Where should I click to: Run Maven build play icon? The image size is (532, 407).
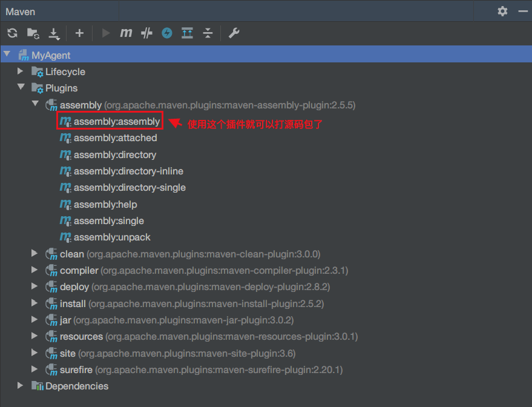pos(106,33)
